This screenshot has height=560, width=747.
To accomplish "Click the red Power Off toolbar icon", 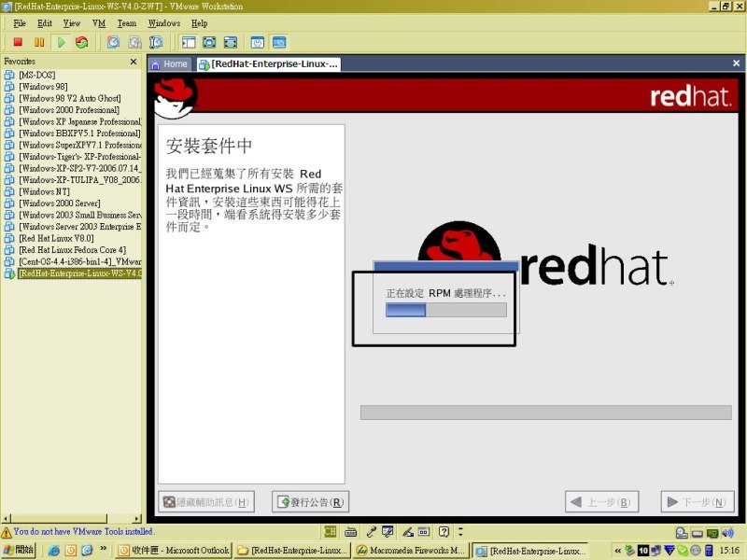I will tap(18, 42).
